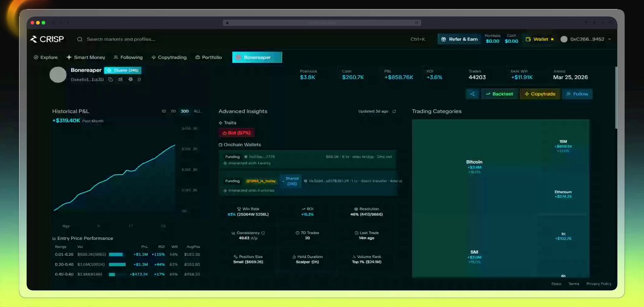Click the Win Rate trophy icon
The width and height of the screenshot is (644, 307).
(240, 209)
